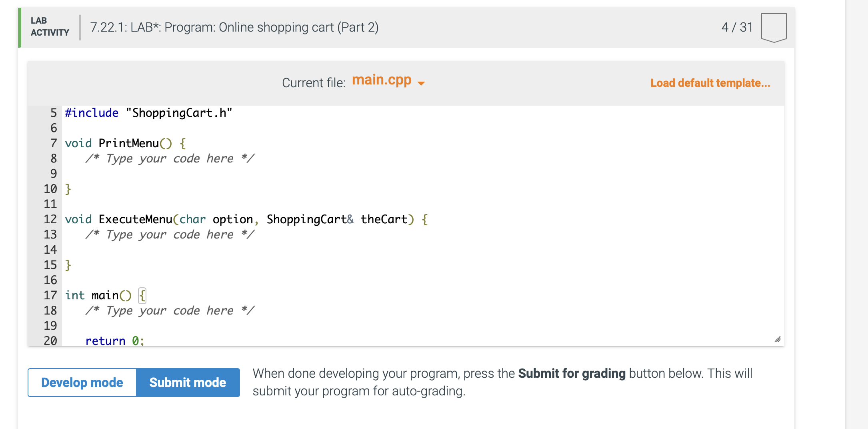Select the highlighted brace after main()
Viewport: 868px width, 429px height.
[x=142, y=295]
